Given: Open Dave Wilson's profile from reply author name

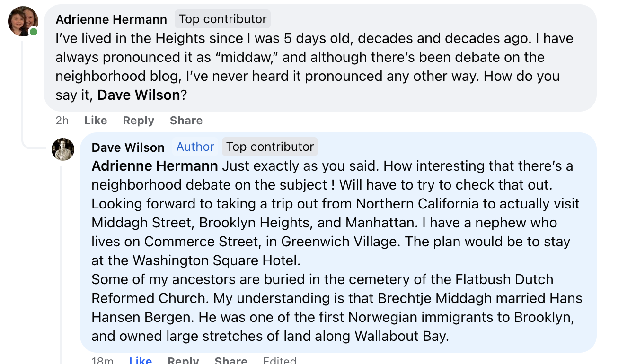Looking at the screenshot, I should point(128,147).
